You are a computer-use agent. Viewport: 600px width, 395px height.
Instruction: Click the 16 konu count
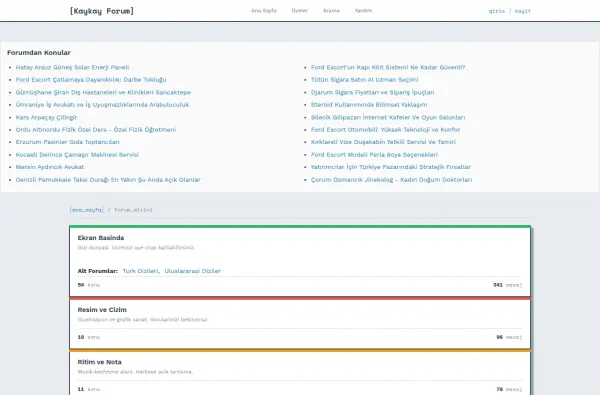(89, 337)
